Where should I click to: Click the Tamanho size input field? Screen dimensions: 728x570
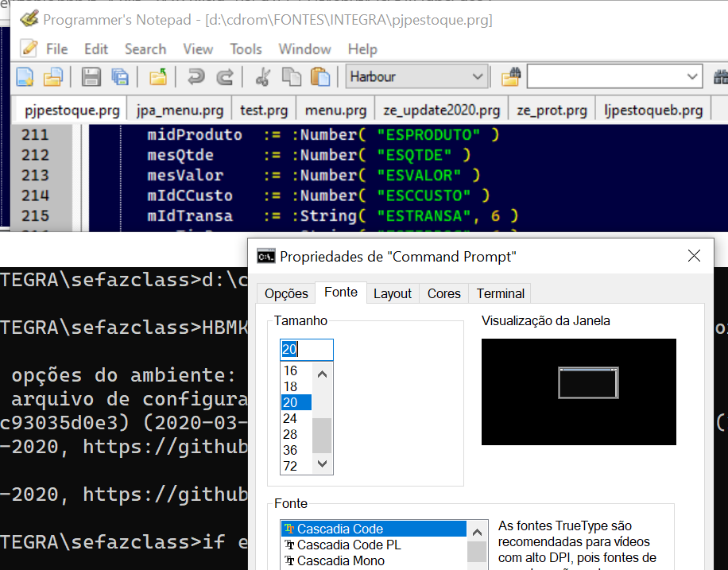click(x=306, y=350)
